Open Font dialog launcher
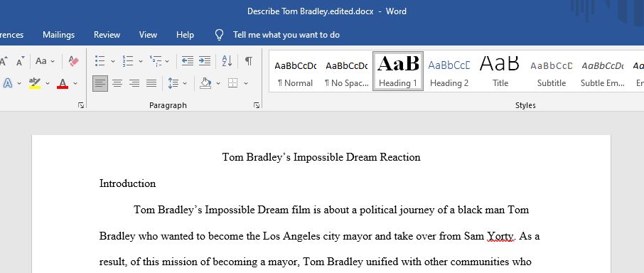 point(81,105)
